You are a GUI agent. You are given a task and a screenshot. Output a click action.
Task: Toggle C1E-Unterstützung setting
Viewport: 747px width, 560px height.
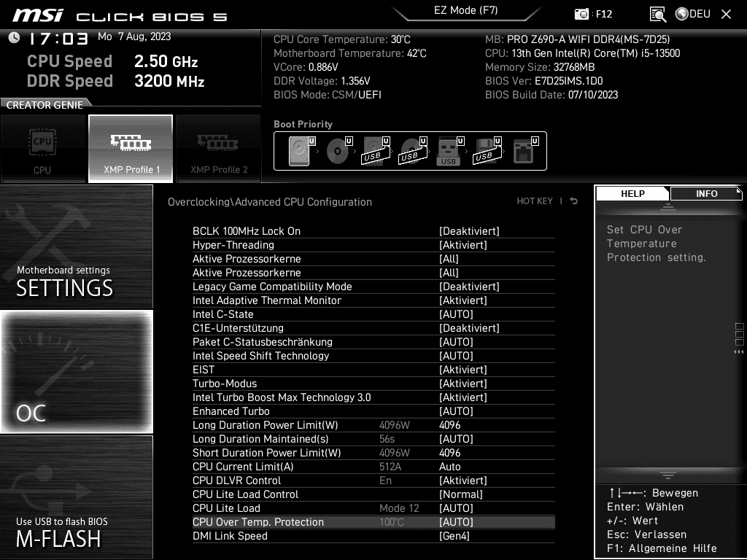point(373,327)
